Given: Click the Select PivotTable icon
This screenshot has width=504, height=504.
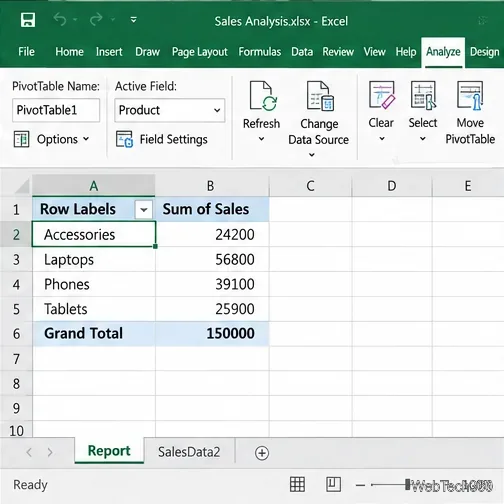Looking at the screenshot, I should pos(423,95).
